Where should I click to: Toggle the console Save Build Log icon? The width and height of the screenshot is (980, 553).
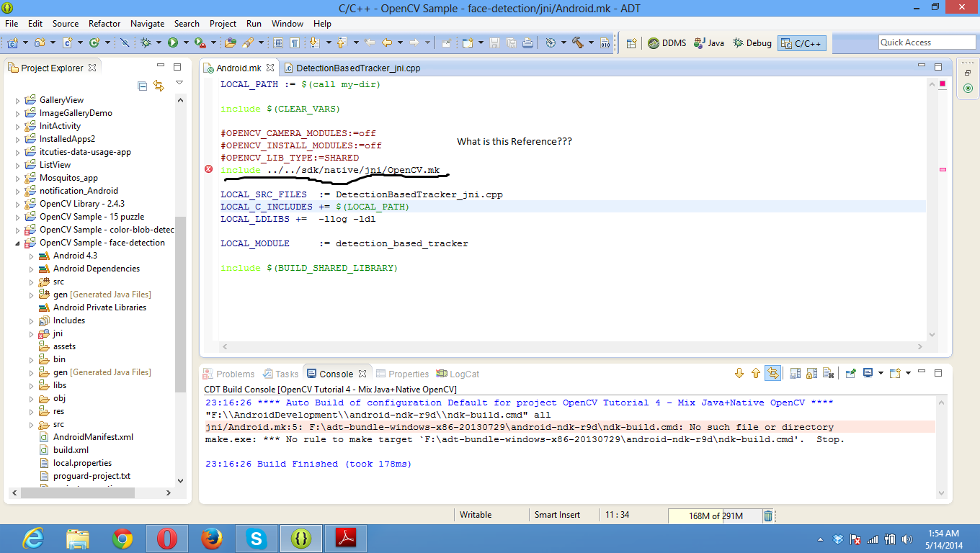tap(795, 373)
